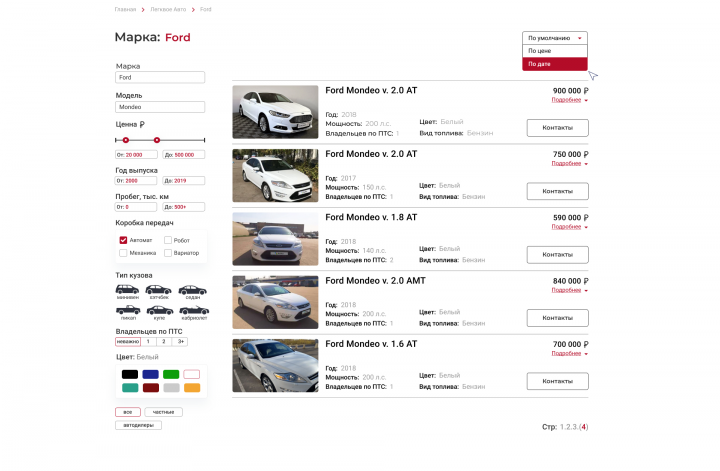
Task: Select the седан body type icon
Action: click(192, 290)
